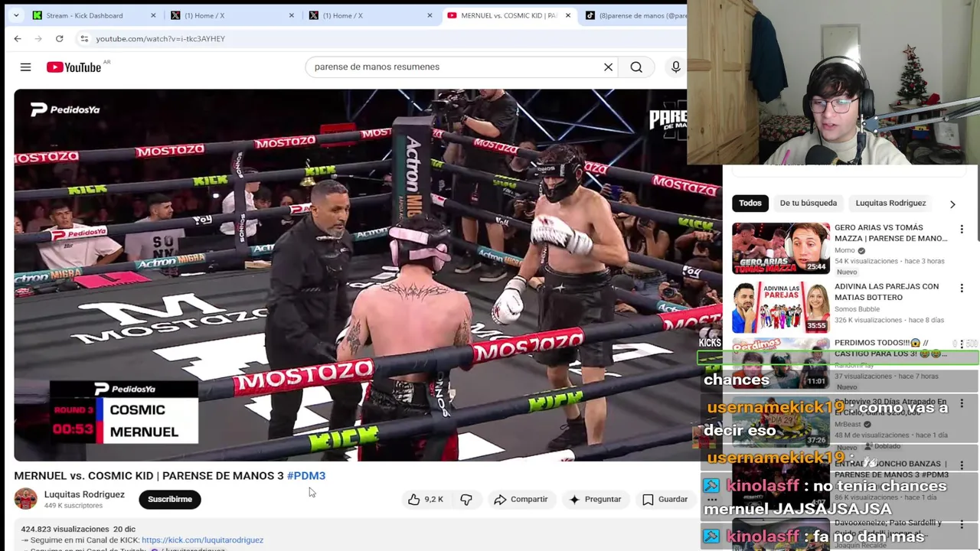The height and width of the screenshot is (551, 980).
Task: Clear the search box with the X icon
Action: pos(608,67)
